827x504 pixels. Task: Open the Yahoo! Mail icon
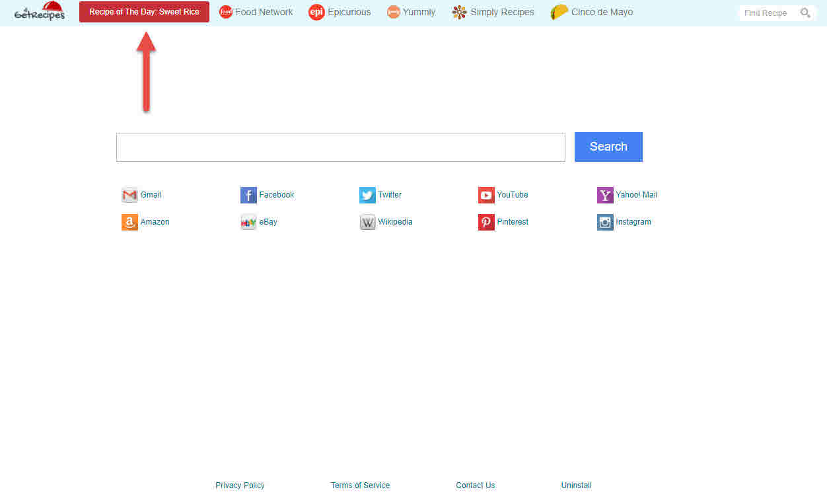coord(605,195)
